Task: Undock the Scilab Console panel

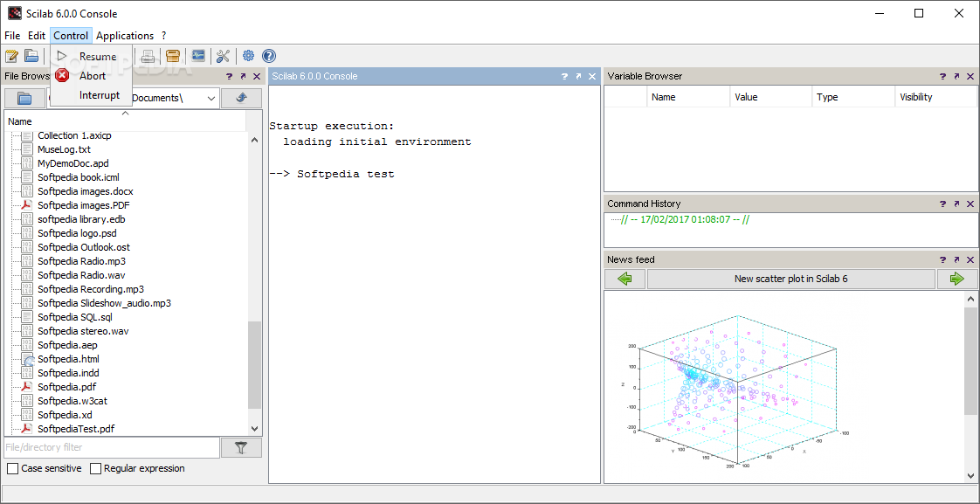Action: [578, 76]
